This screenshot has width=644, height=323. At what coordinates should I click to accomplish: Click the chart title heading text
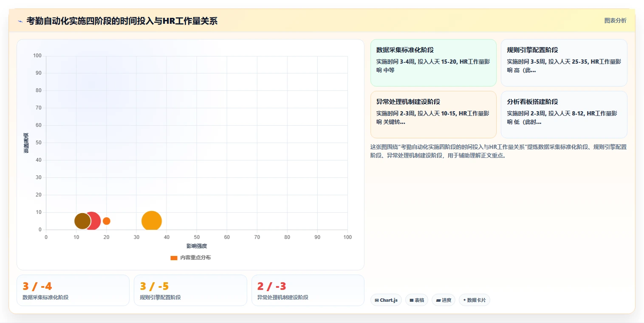click(122, 21)
